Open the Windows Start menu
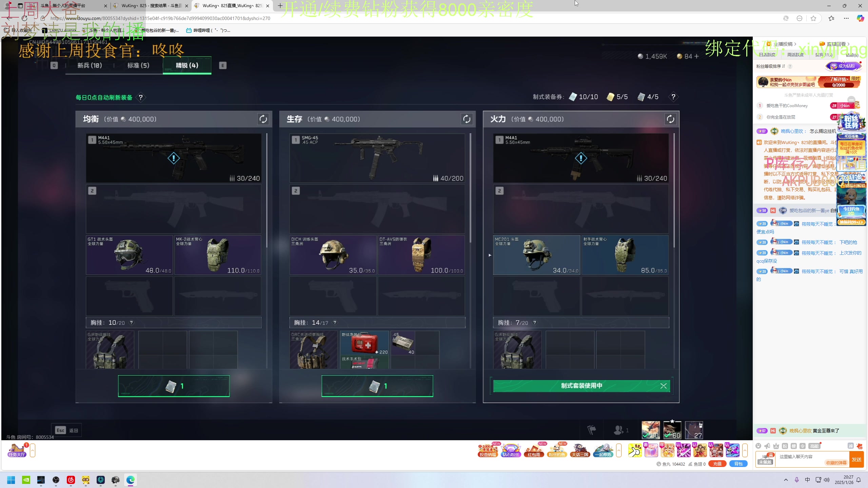 click(11, 480)
